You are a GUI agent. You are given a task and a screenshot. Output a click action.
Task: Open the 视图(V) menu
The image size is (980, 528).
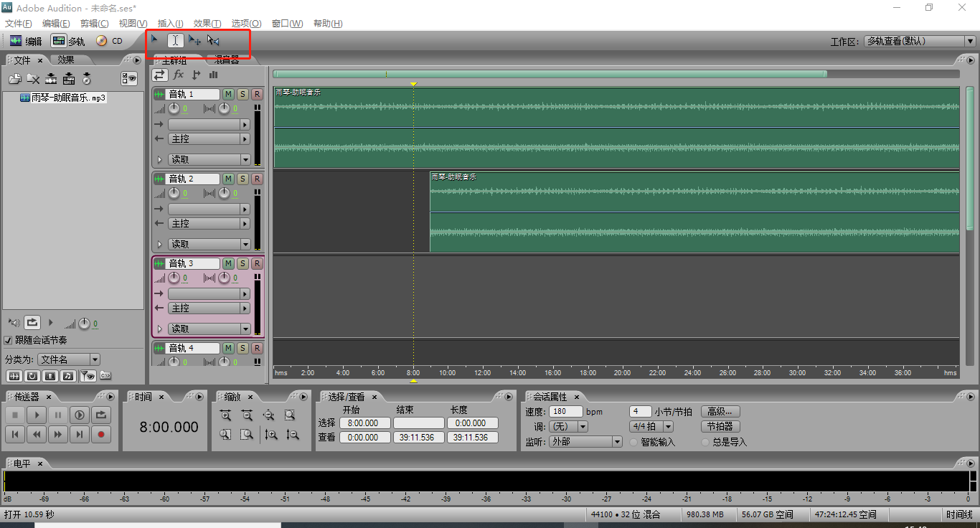coord(133,24)
